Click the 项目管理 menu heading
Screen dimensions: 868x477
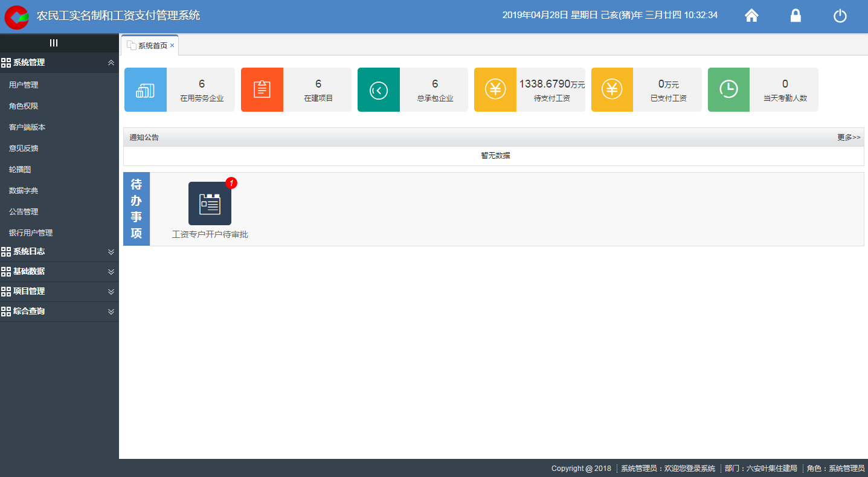point(29,292)
